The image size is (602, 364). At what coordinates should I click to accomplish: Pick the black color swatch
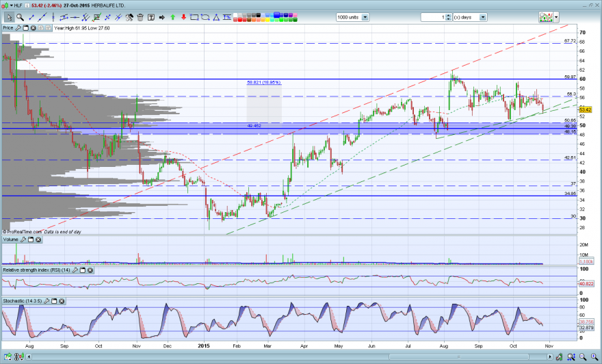click(259, 15)
